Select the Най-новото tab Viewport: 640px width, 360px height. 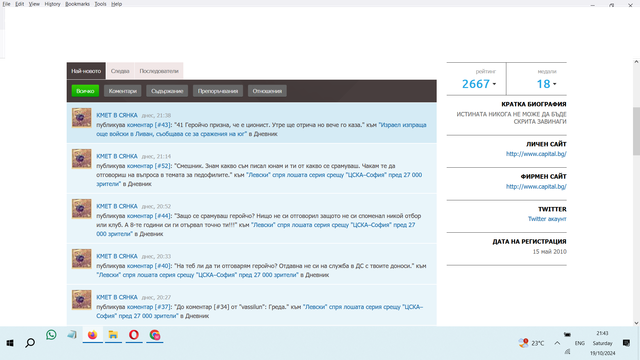[x=86, y=71]
